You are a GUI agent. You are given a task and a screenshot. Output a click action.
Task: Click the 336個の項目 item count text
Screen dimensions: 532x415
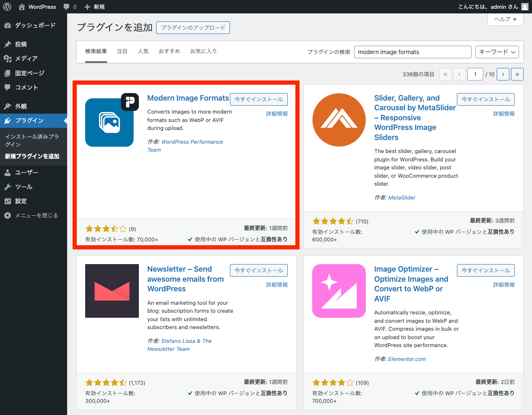click(418, 74)
